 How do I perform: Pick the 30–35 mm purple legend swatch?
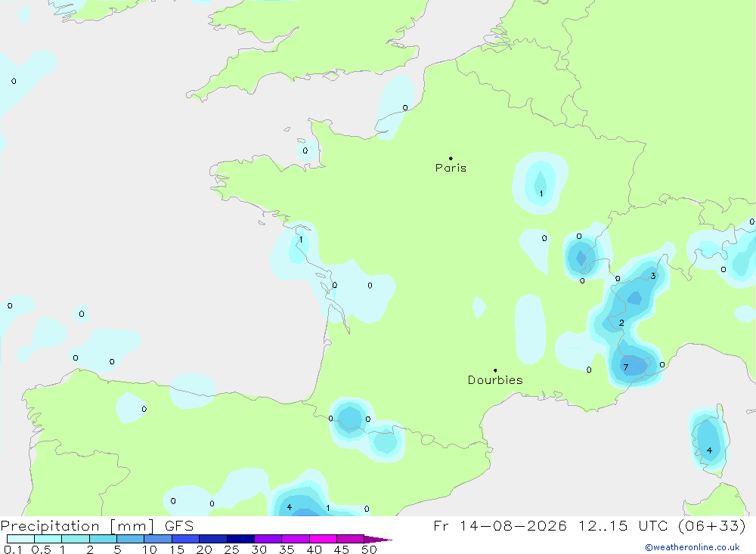(x=268, y=539)
